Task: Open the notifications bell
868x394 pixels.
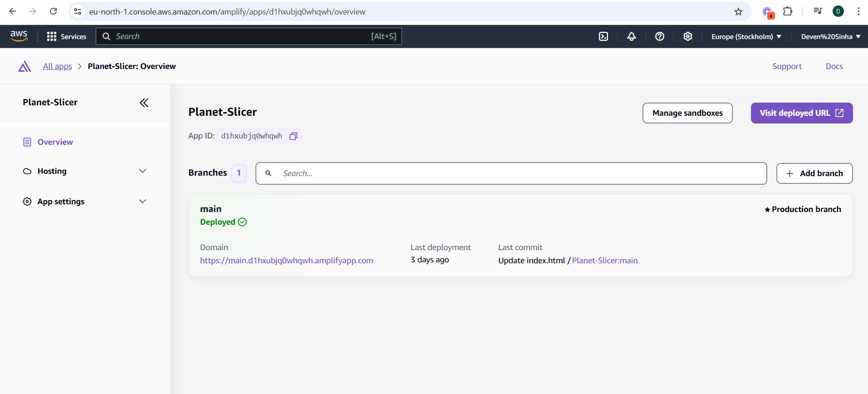Action: point(631,36)
